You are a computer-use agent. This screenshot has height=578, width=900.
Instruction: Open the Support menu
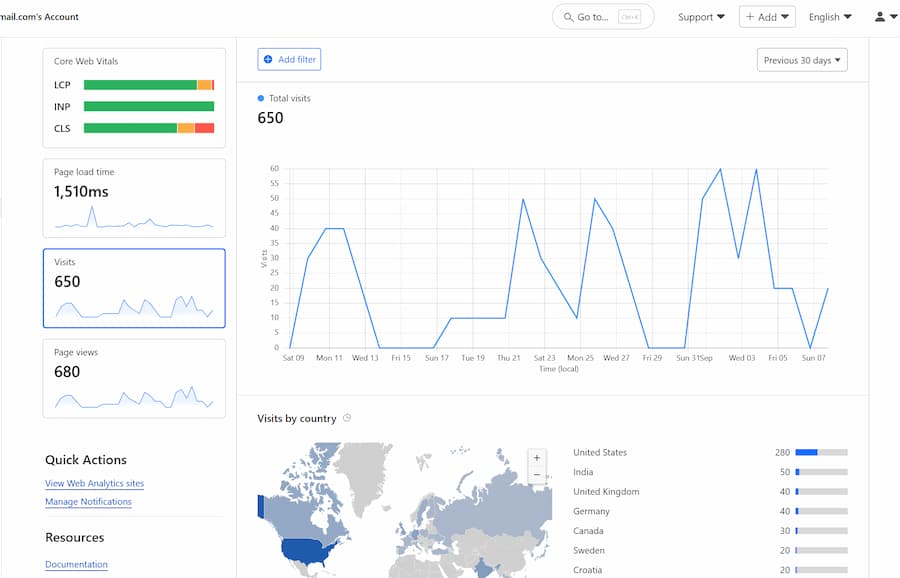700,16
